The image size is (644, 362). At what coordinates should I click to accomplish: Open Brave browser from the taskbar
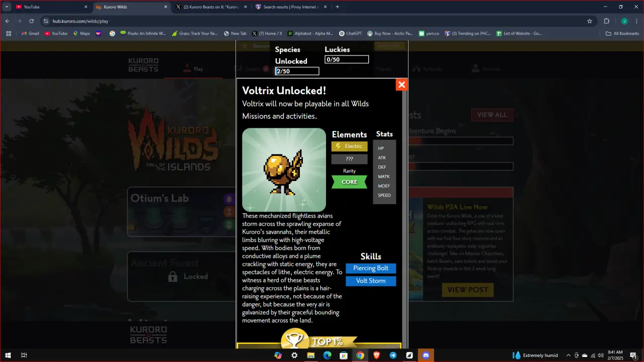[x=376, y=355]
